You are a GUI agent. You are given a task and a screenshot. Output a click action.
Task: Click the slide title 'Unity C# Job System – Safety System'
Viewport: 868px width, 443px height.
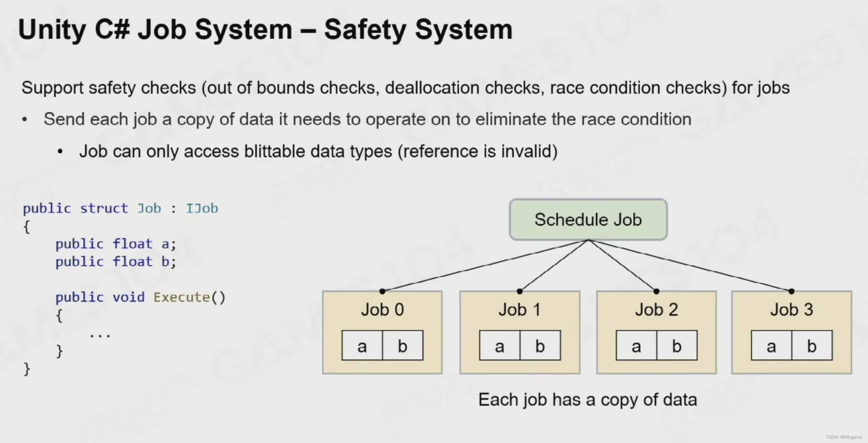(265, 30)
